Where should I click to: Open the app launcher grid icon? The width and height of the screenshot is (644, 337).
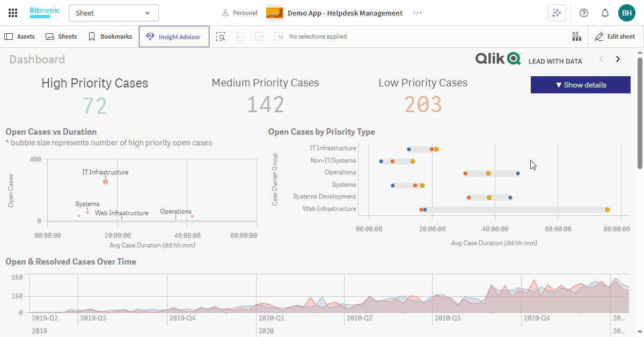pyautogui.click(x=13, y=13)
